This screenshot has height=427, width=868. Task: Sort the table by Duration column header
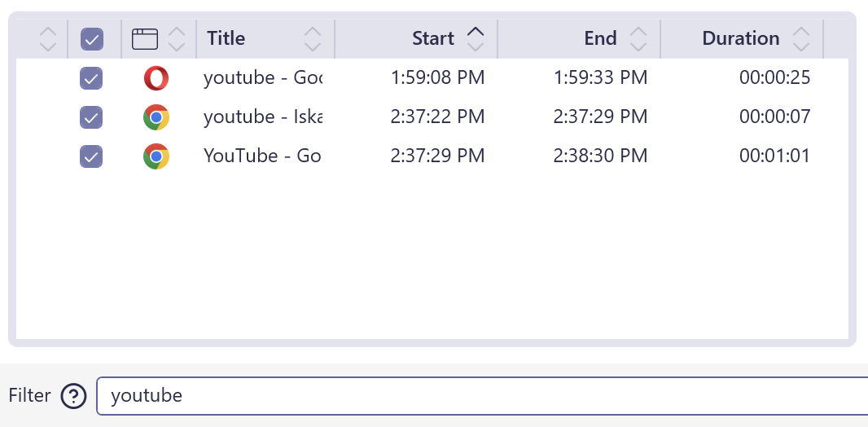[740, 38]
